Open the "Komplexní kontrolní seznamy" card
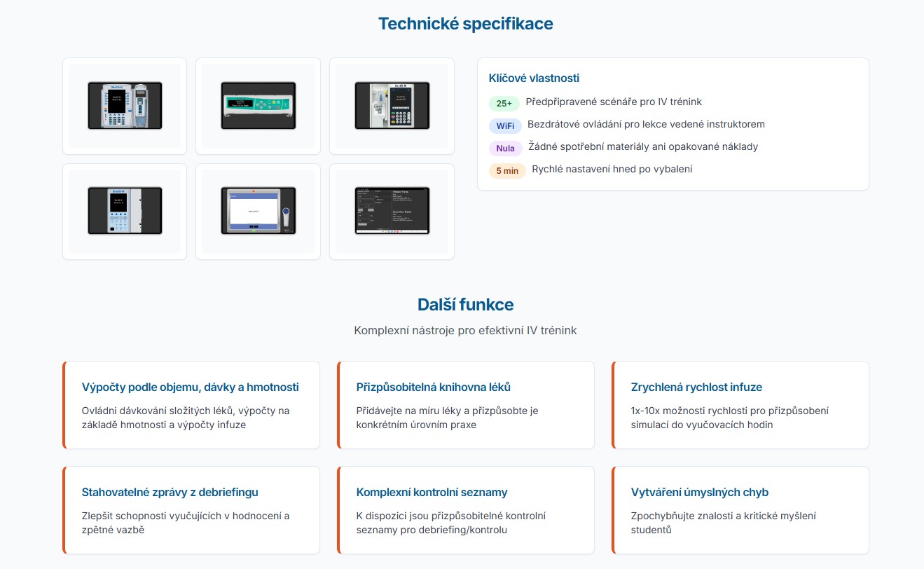The width and height of the screenshot is (924, 569). [465, 509]
